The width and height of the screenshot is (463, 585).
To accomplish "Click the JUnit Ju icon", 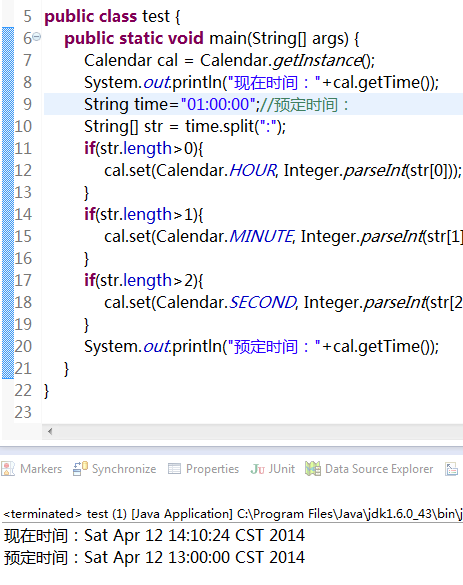I will coord(257,469).
